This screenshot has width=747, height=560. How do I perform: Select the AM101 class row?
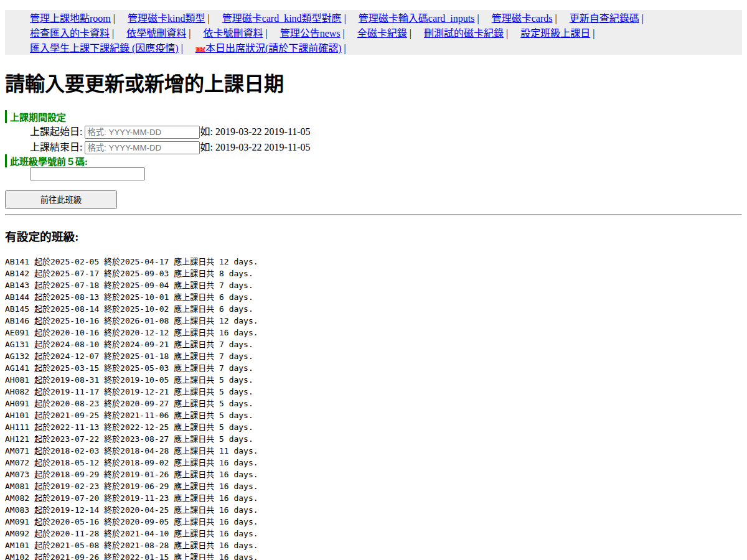tap(131, 546)
